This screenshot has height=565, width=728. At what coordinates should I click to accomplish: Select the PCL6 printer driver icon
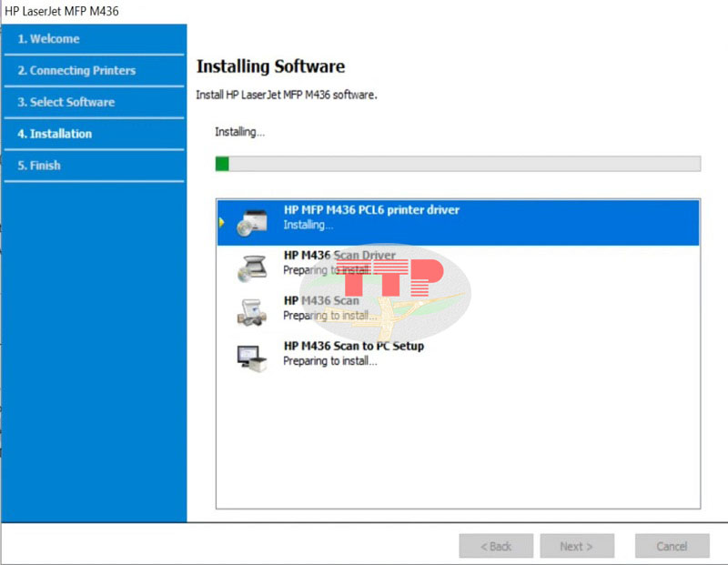click(252, 222)
